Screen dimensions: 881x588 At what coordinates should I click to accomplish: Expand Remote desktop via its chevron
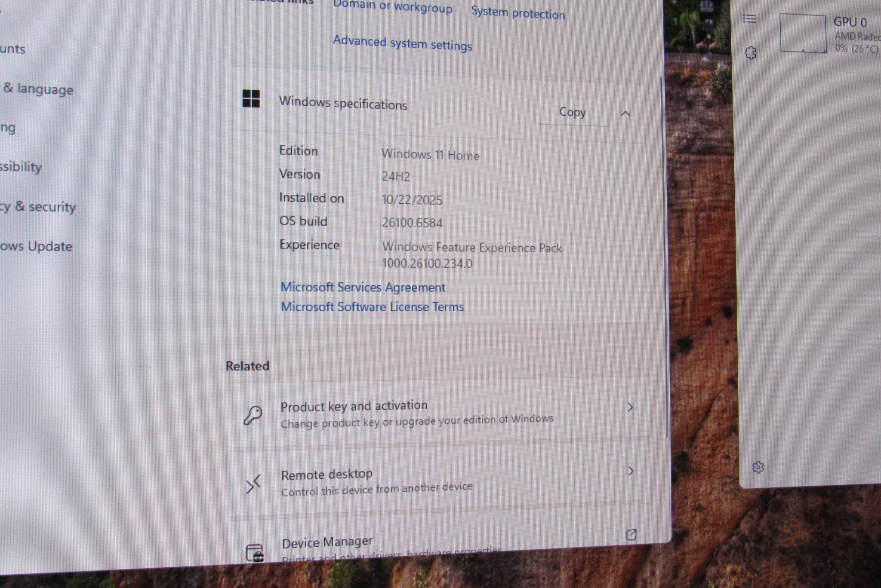(x=631, y=471)
